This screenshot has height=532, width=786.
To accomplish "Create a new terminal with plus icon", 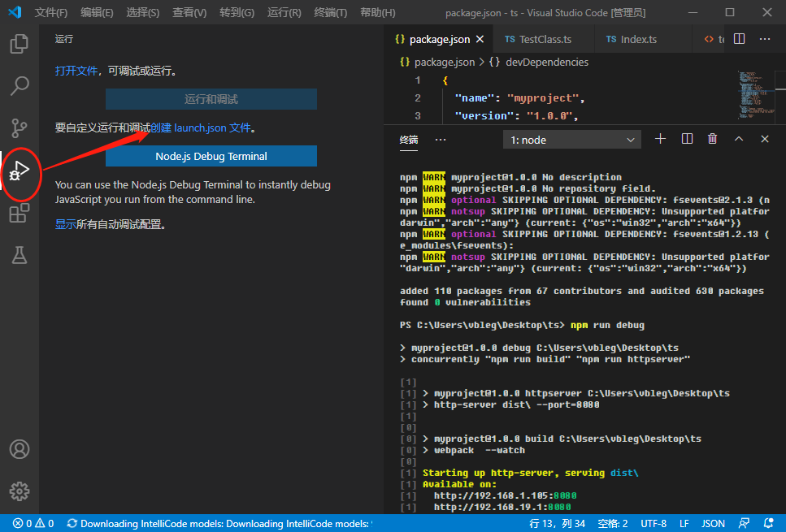I will pos(660,139).
